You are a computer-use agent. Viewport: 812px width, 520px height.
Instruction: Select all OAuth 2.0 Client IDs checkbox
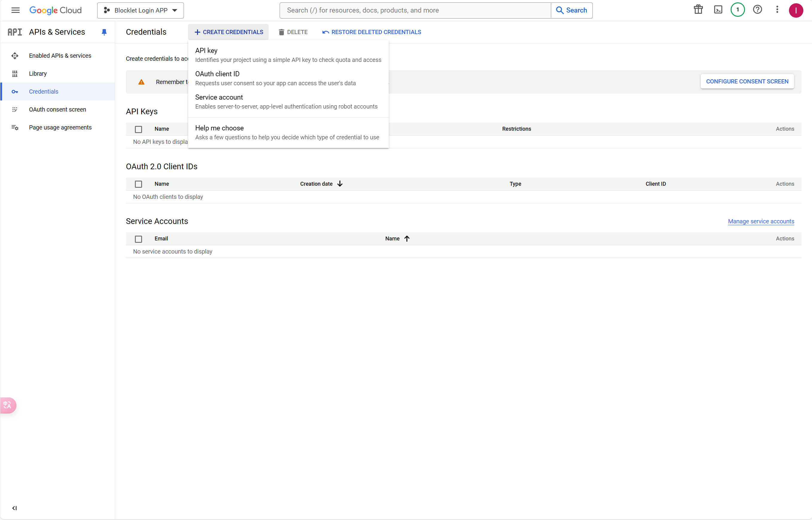[138, 184]
